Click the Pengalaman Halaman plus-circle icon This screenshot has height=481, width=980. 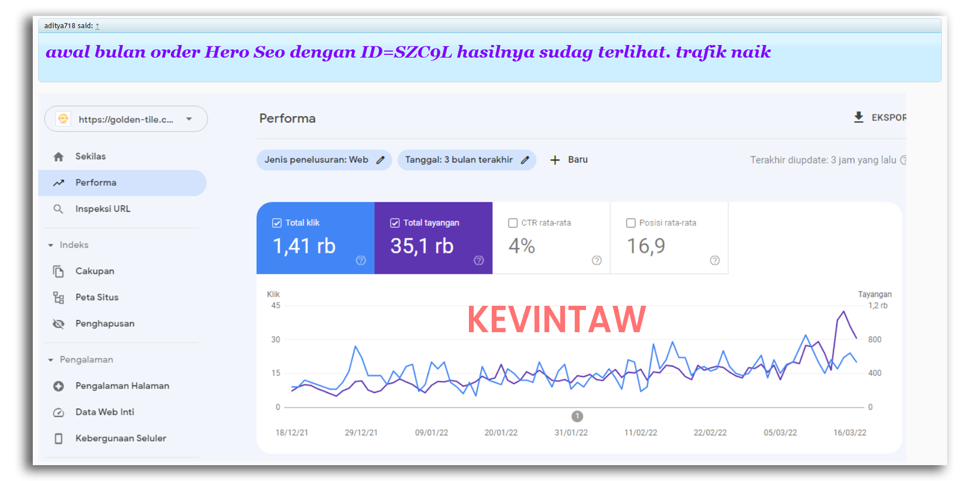tap(59, 386)
